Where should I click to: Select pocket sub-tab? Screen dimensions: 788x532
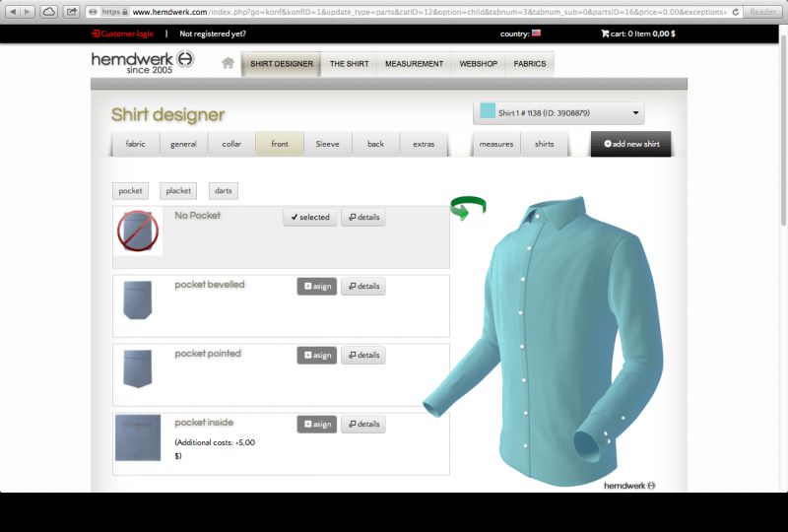pyautogui.click(x=131, y=190)
